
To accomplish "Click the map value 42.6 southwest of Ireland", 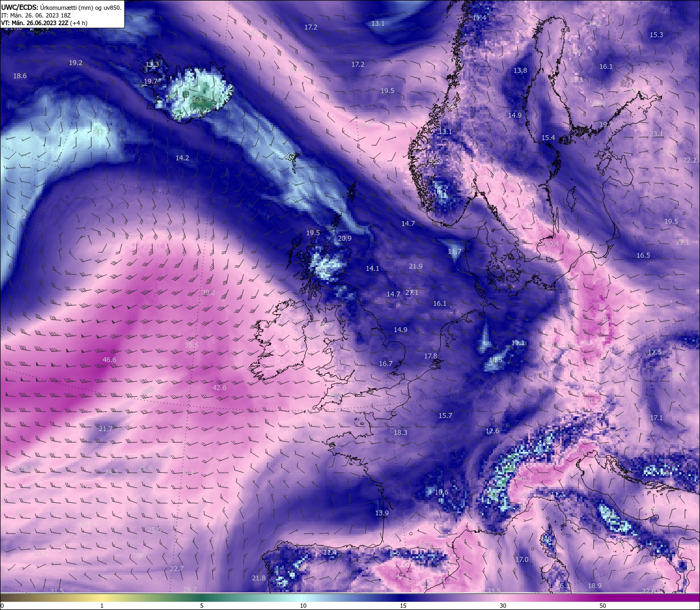I will tap(219, 388).
